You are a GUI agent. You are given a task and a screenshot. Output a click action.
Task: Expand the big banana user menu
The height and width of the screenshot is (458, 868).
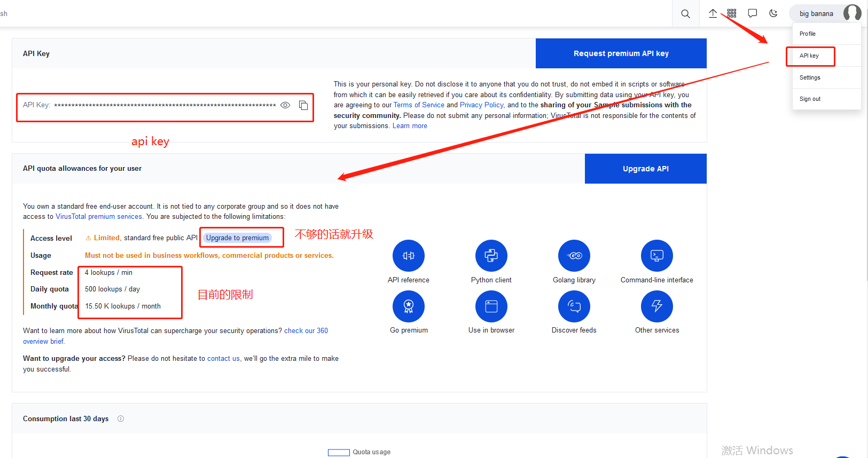pos(825,13)
